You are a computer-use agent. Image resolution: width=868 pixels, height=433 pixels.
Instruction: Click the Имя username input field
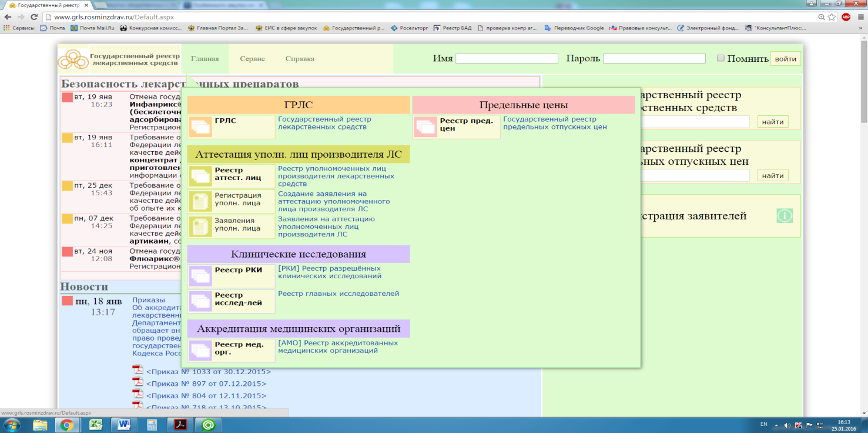507,58
